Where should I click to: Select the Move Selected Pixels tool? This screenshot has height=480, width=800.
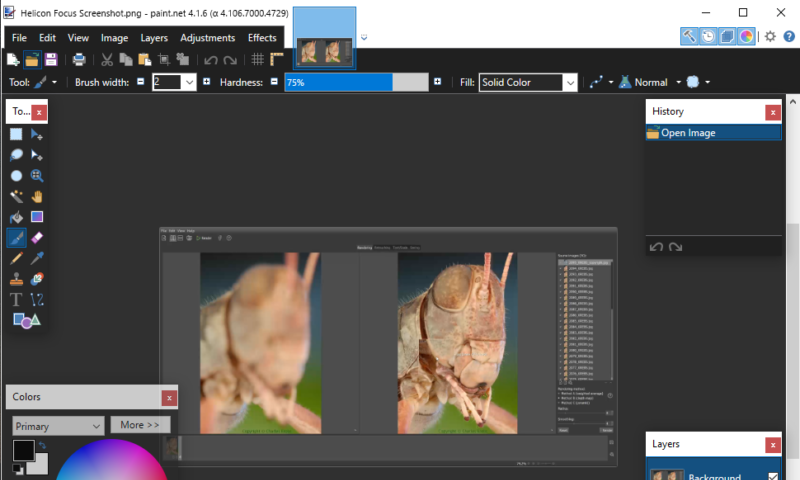coord(37,134)
